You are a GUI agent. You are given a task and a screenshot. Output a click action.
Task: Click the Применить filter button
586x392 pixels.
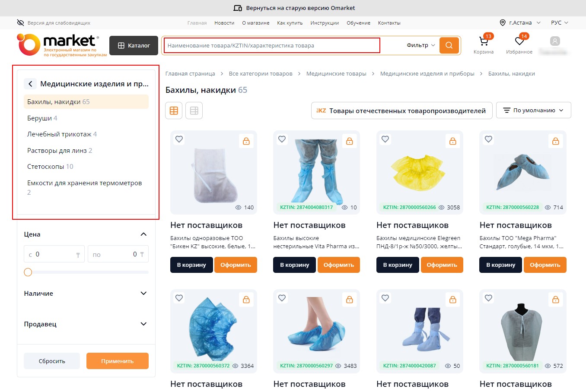117,361
